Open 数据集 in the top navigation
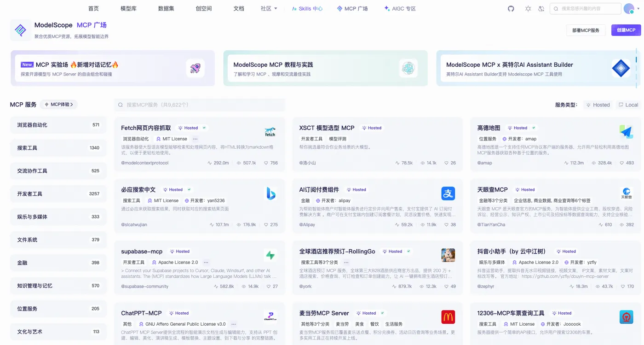 pyautogui.click(x=166, y=9)
